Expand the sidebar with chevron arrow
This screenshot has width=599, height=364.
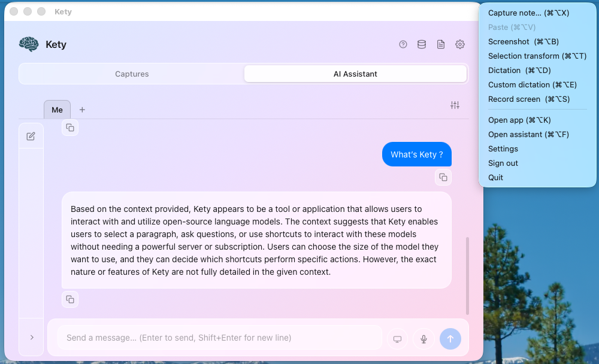click(x=32, y=337)
